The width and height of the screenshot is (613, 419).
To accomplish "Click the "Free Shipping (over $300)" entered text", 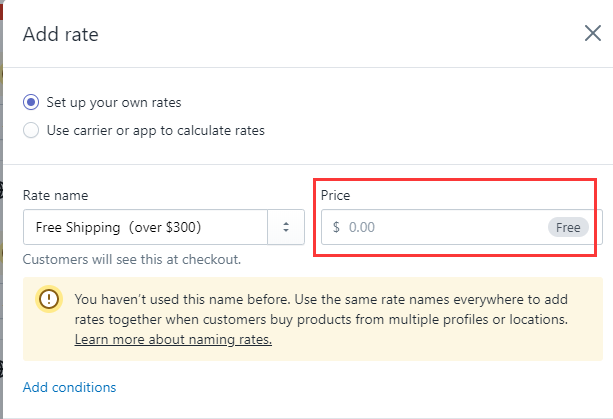I will 118,227.
